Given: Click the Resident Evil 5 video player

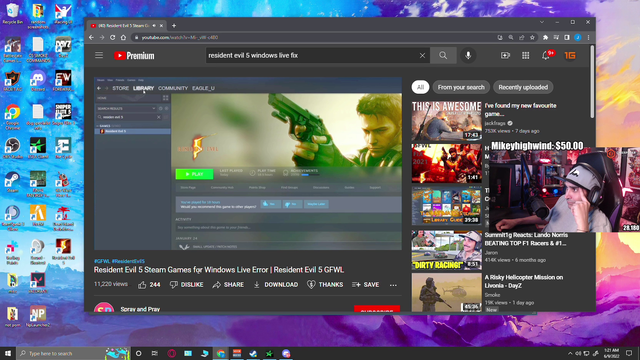Looking at the screenshot, I should pos(248,163).
